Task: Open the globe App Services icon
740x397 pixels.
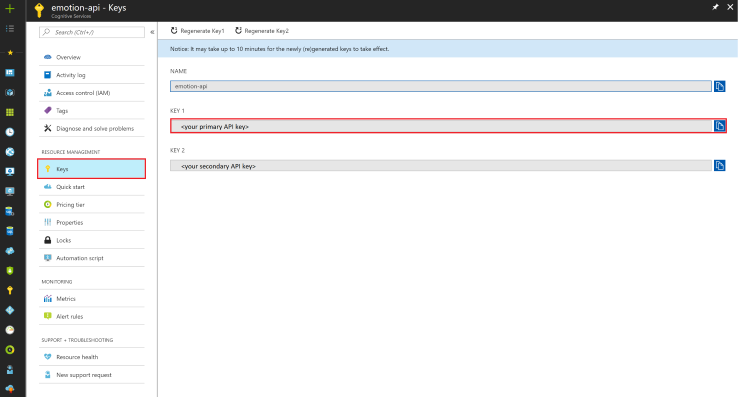Action: [x=10, y=152]
